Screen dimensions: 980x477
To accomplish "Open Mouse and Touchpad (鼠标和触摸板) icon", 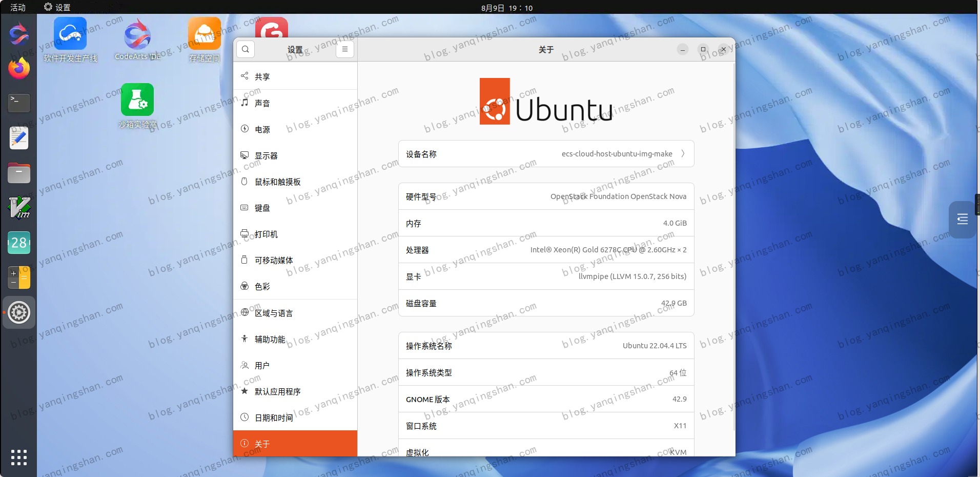I will tap(244, 181).
